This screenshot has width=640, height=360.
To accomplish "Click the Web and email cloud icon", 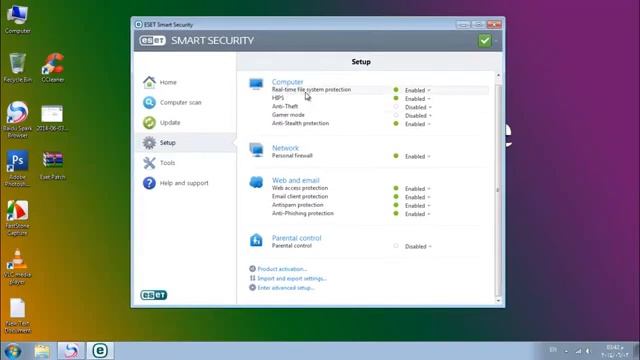I will pyautogui.click(x=256, y=182).
